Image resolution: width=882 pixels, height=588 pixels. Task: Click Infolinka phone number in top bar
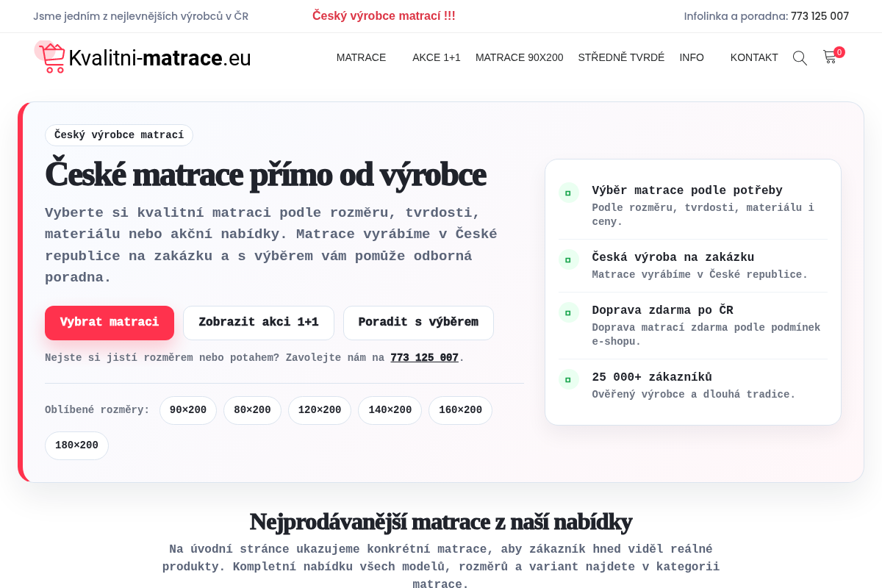click(820, 16)
